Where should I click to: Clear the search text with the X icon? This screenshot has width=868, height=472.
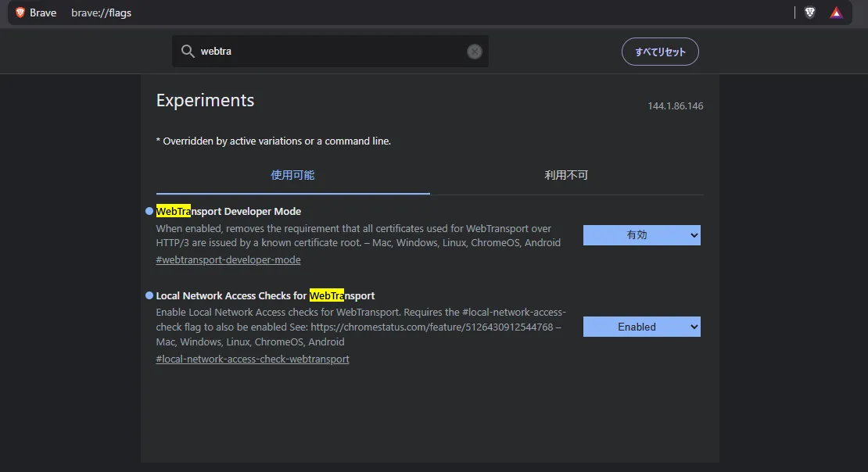(475, 52)
